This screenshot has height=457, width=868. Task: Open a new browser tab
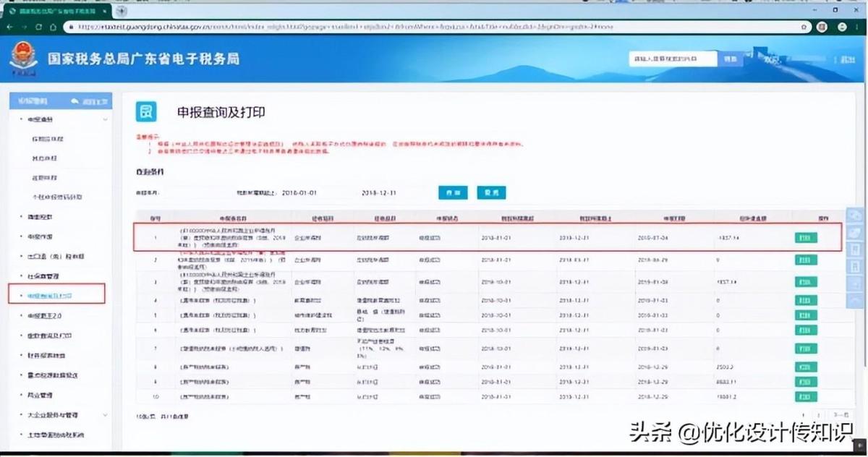[x=122, y=10]
